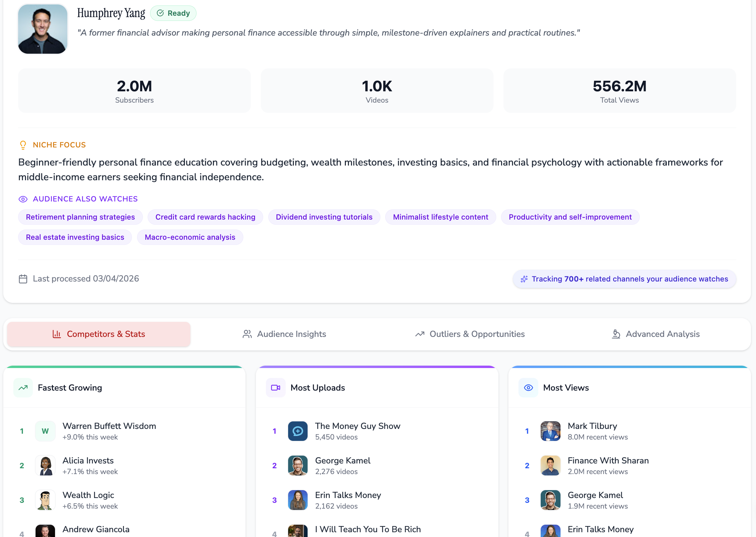This screenshot has height=537, width=756.
Task: Select the Macro-economic analysis tag
Action: pyautogui.click(x=190, y=237)
